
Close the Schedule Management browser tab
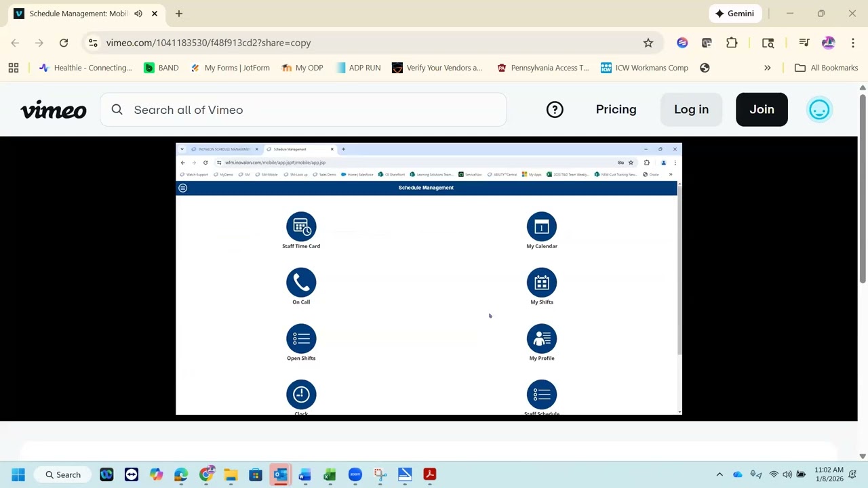point(155,14)
